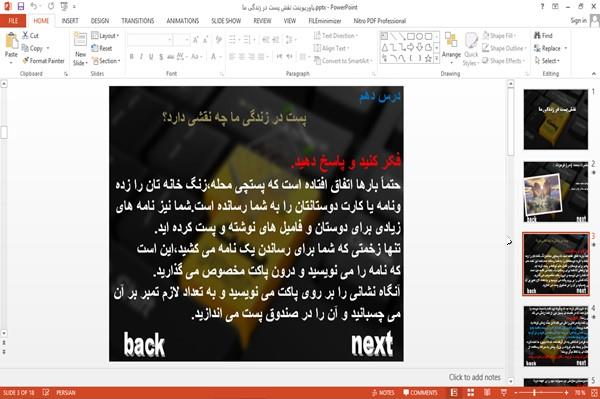Open the font name combo box
Screen dimensions: 600x399
149,40
